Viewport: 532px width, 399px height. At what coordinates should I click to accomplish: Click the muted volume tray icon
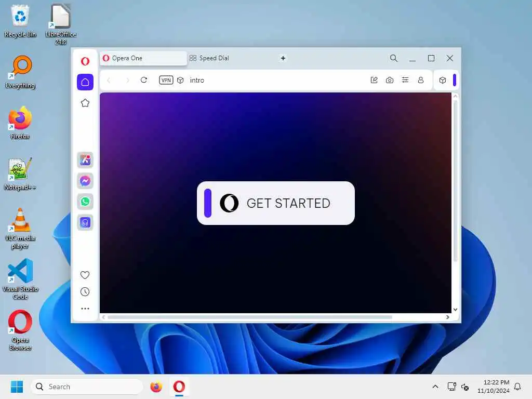tap(465, 387)
